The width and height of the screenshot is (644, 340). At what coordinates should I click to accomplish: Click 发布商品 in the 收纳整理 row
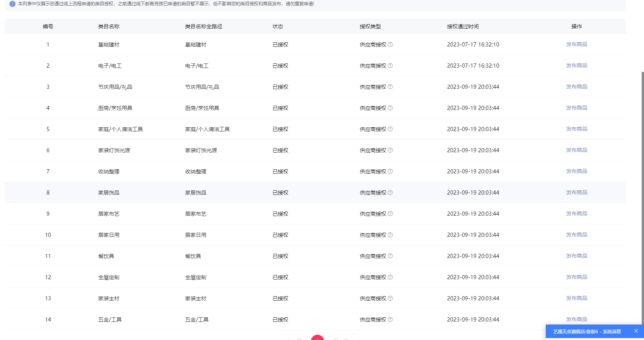pos(576,172)
